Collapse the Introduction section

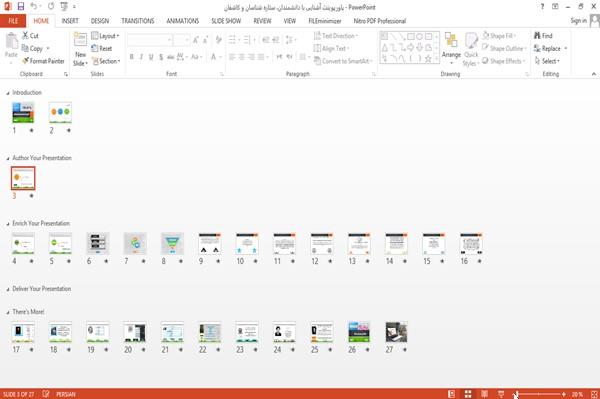[8, 93]
